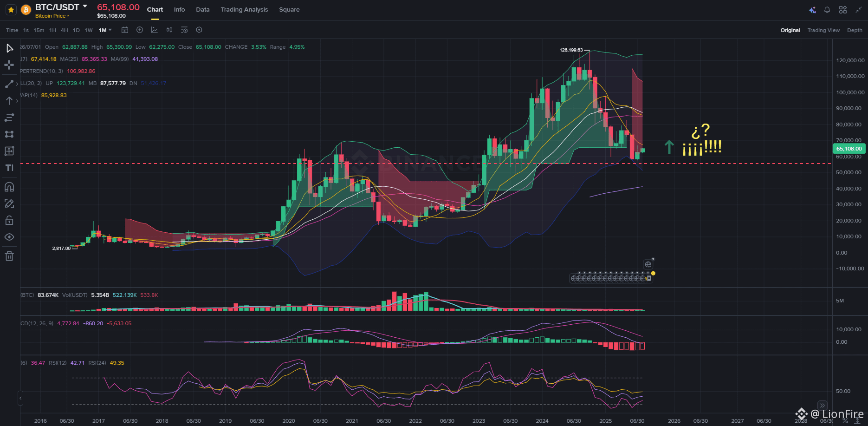Switch chart view to Trading View
The width and height of the screenshot is (868, 426).
click(x=823, y=30)
